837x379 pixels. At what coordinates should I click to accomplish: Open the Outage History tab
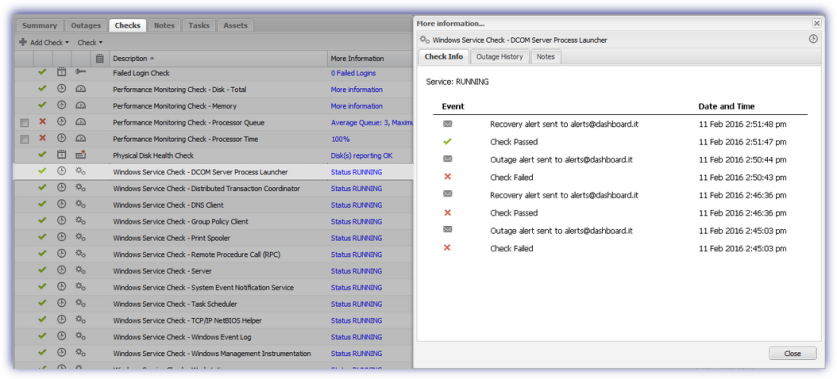(x=500, y=57)
